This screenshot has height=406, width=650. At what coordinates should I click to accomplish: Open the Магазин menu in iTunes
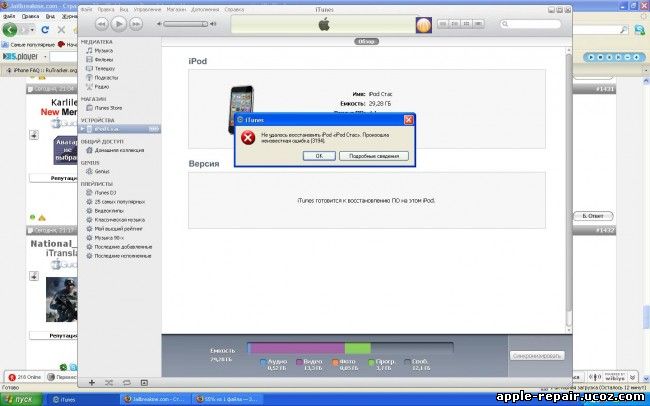pyautogui.click(x=176, y=9)
